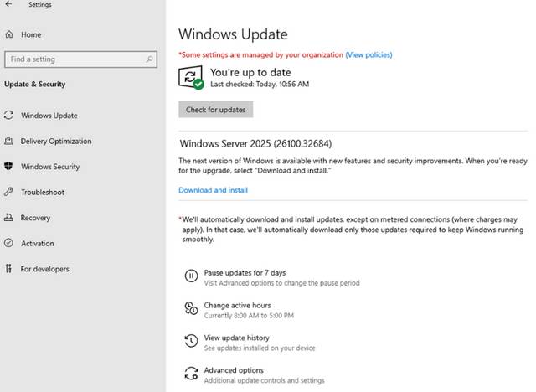536x392 pixels.
Task: Click the Check for updates button
Action: 216,110
